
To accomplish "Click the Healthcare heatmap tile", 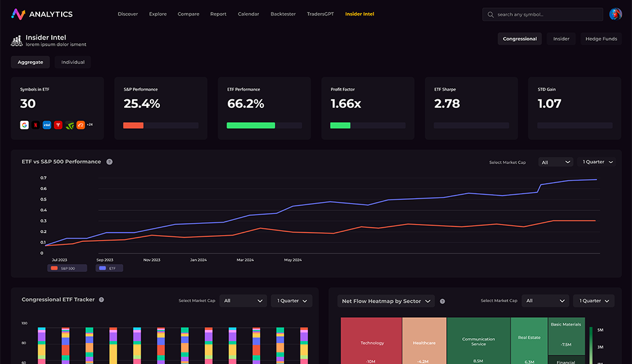I will pyautogui.click(x=424, y=341).
